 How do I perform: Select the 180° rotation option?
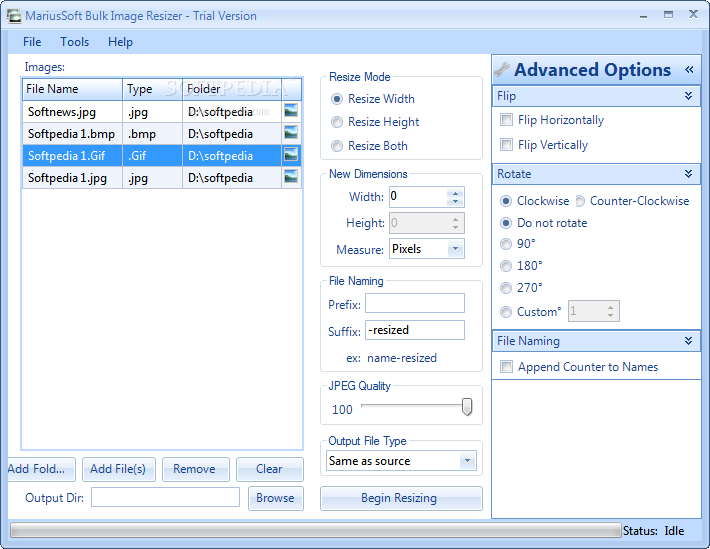tap(506, 265)
